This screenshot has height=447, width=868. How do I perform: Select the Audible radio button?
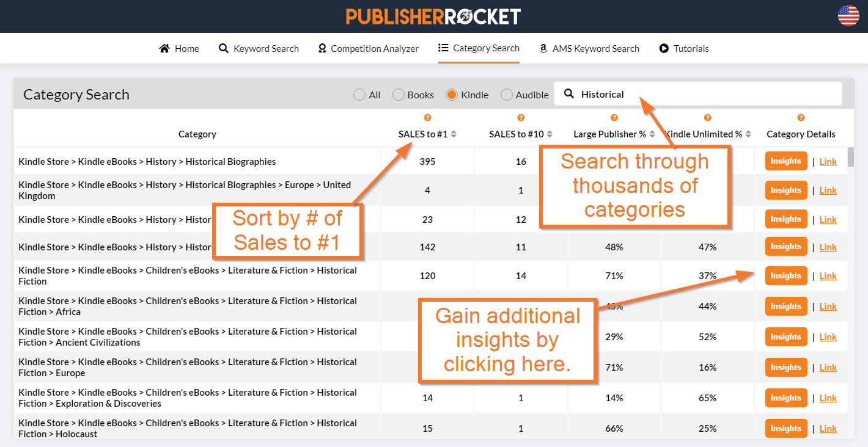pyautogui.click(x=506, y=95)
